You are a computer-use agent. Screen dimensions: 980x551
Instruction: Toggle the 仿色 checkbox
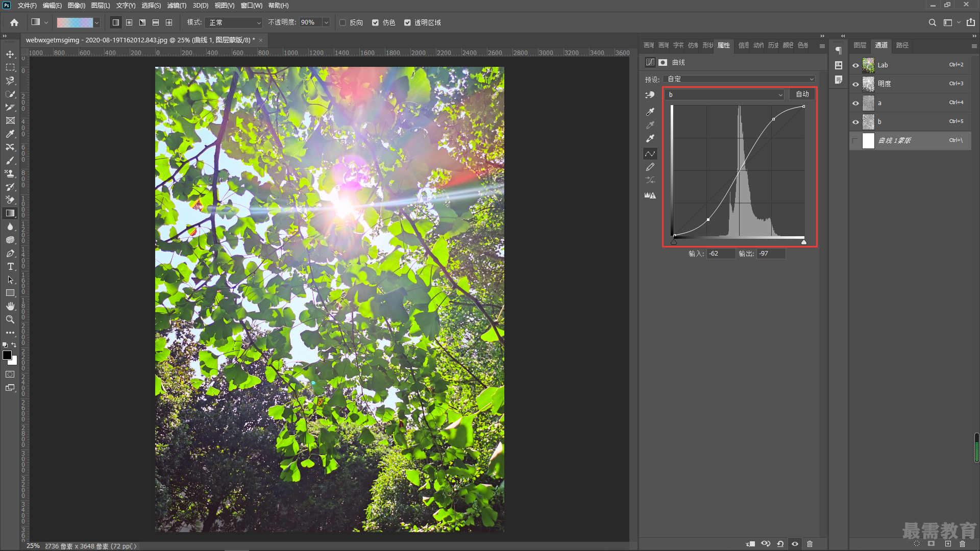(376, 22)
